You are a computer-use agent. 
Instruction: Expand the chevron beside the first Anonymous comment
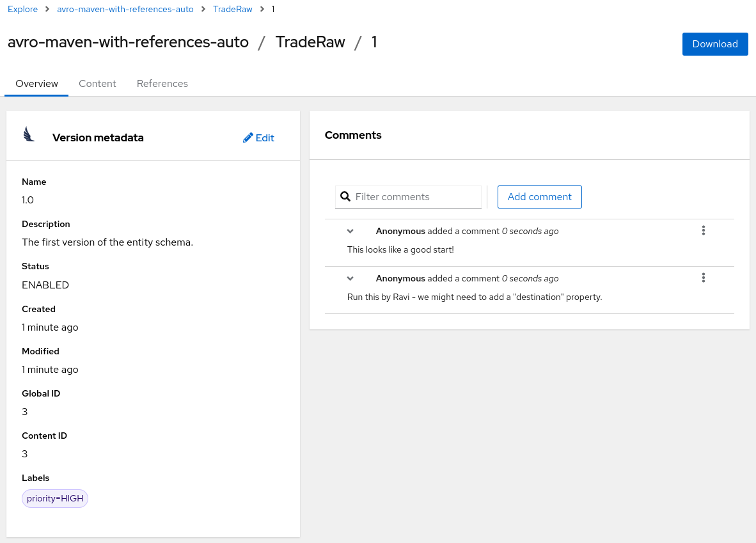[x=350, y=231]
